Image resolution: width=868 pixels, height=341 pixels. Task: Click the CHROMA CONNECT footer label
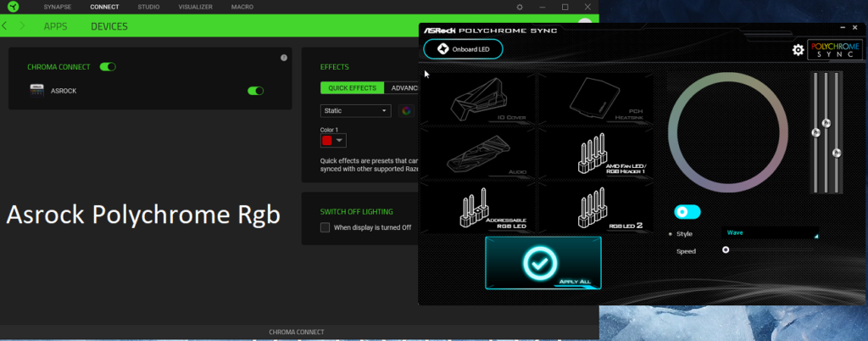[297, 333]
